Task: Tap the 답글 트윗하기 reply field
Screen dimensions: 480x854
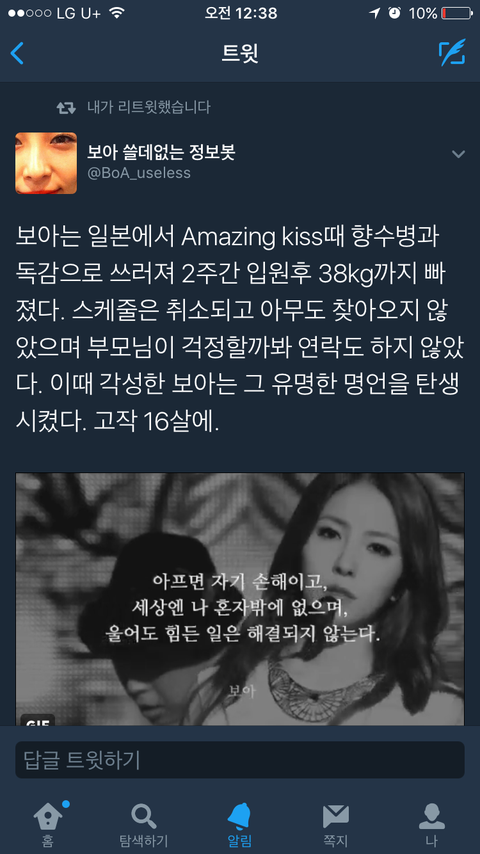Action: tap(240, 759)
